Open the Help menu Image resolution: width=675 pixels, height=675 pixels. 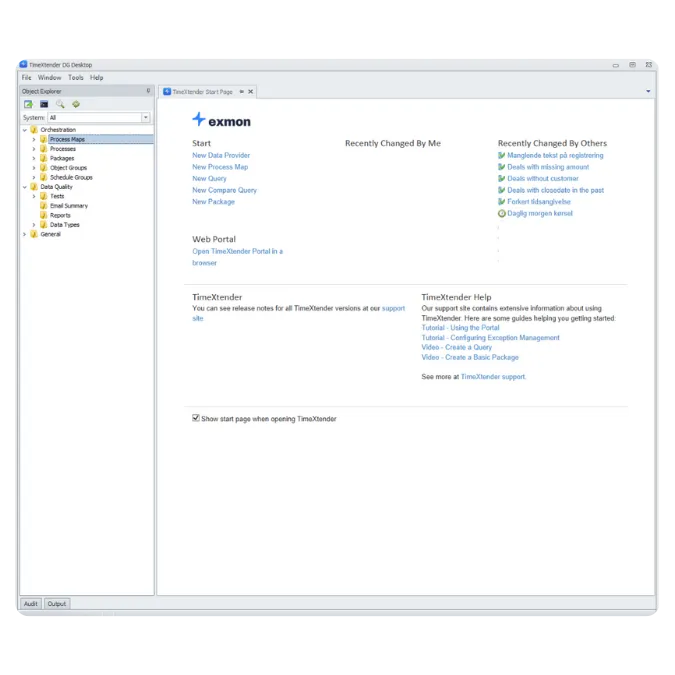[x=96, y=77]
